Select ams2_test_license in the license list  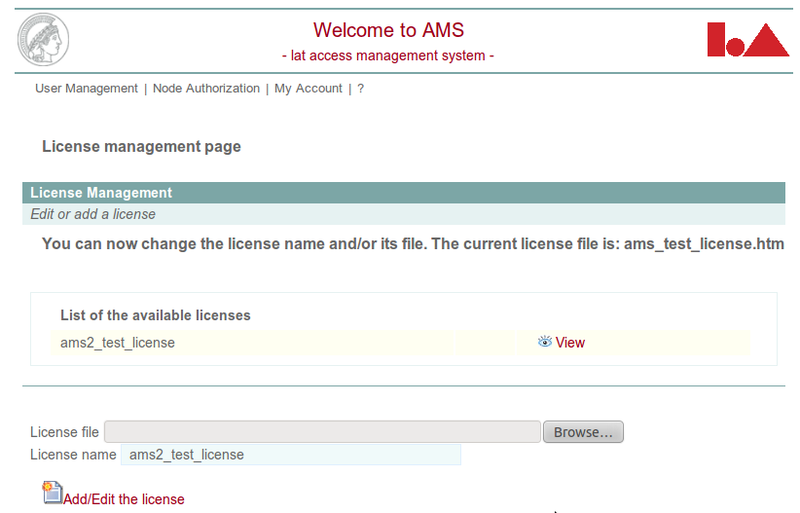117,343
